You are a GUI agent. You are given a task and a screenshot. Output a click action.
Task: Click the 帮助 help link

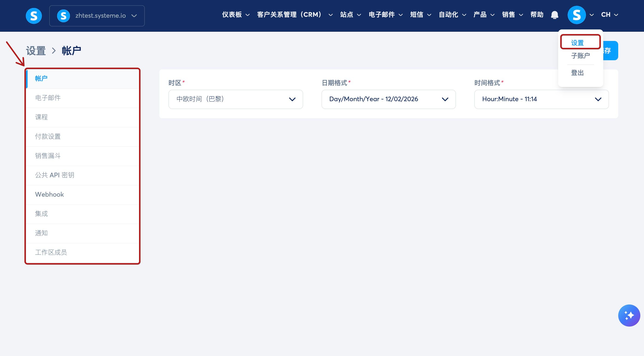(537, 15)
